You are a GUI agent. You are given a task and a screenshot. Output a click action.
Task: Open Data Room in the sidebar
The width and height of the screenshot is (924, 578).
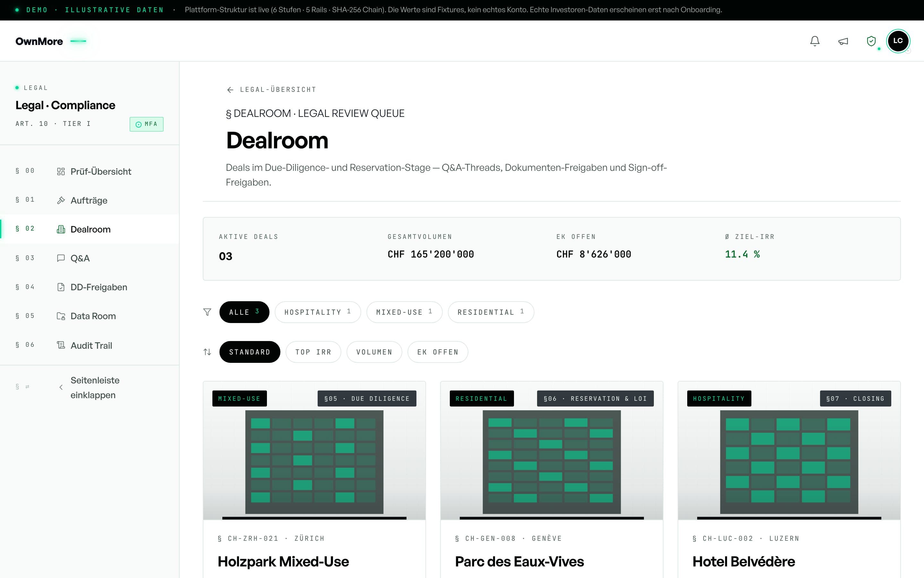[90, 316]
